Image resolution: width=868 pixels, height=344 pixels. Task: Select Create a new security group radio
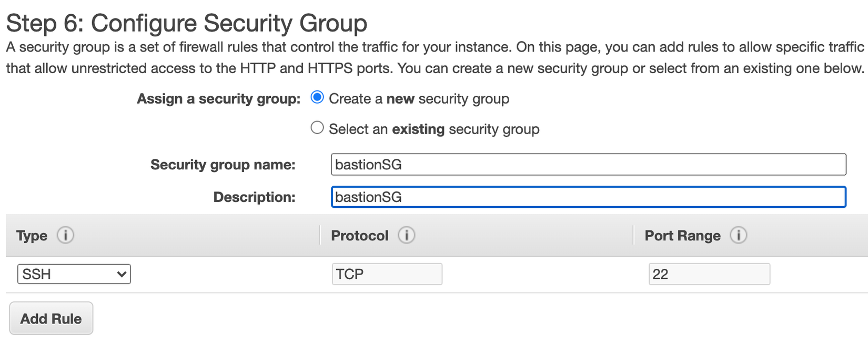317,98
